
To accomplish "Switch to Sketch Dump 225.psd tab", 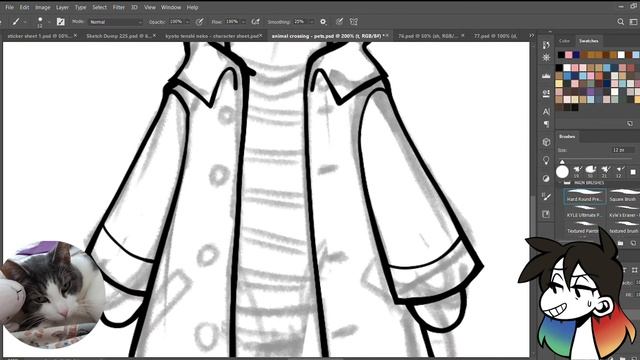I will coord(118,36).
